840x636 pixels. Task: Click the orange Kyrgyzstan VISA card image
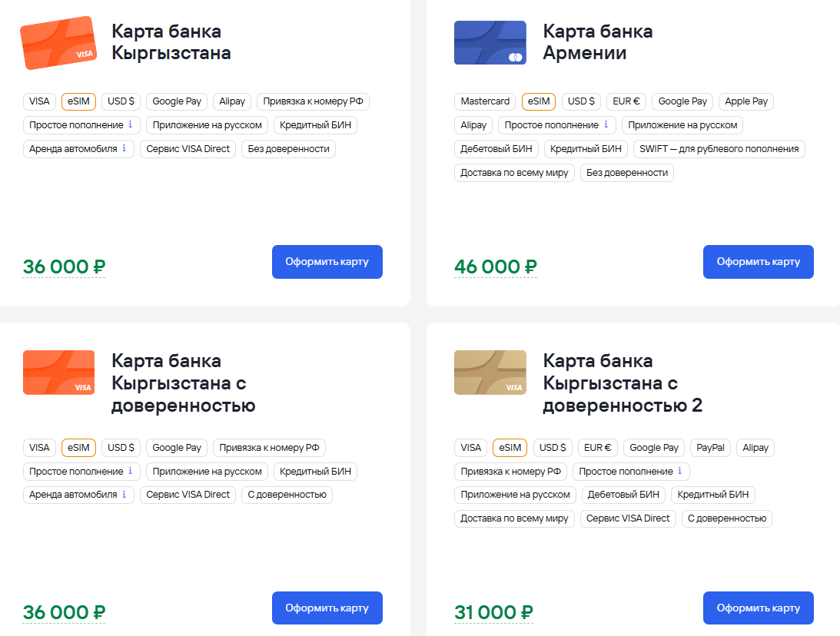[x=58, y=43]
